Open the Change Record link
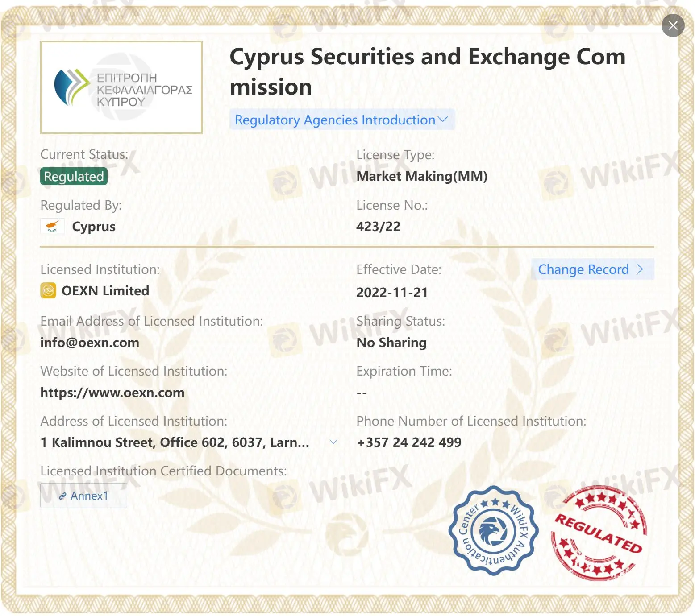Image resolution: width=695 pixels, height=616 pixels. [592, 269]
